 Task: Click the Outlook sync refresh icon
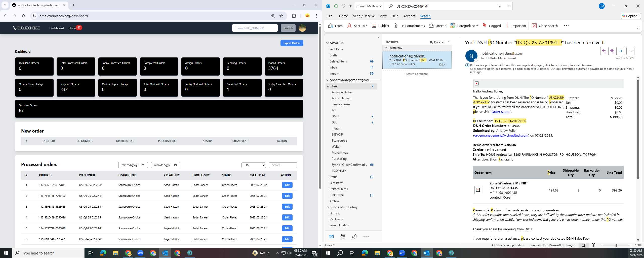coord(336,6)
